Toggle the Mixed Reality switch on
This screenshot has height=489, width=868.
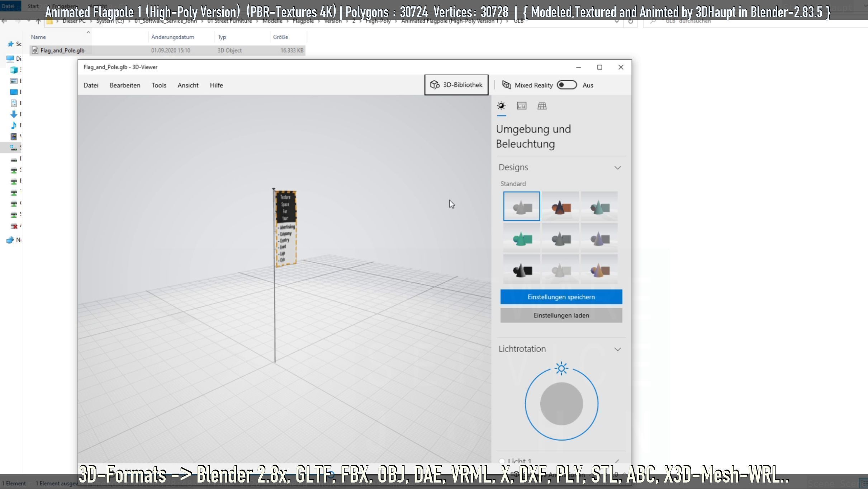pos(566,85)
